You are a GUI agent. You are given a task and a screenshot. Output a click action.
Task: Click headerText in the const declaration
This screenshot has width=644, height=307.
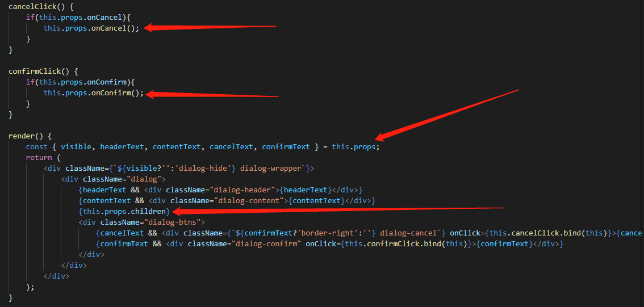(122, 147)
